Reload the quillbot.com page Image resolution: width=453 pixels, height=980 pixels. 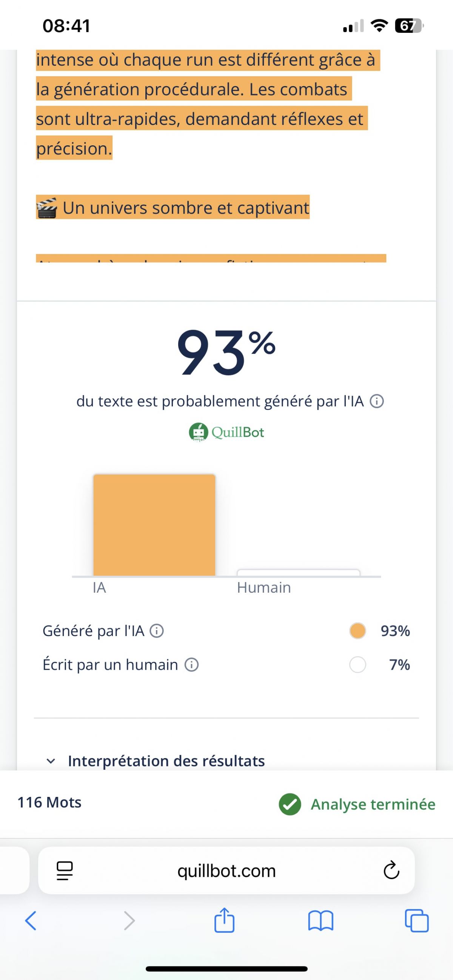(391, 871)
